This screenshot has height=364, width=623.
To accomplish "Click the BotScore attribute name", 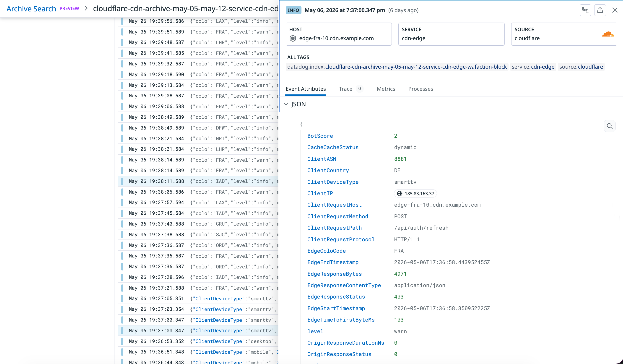I will tap(320, 136).
